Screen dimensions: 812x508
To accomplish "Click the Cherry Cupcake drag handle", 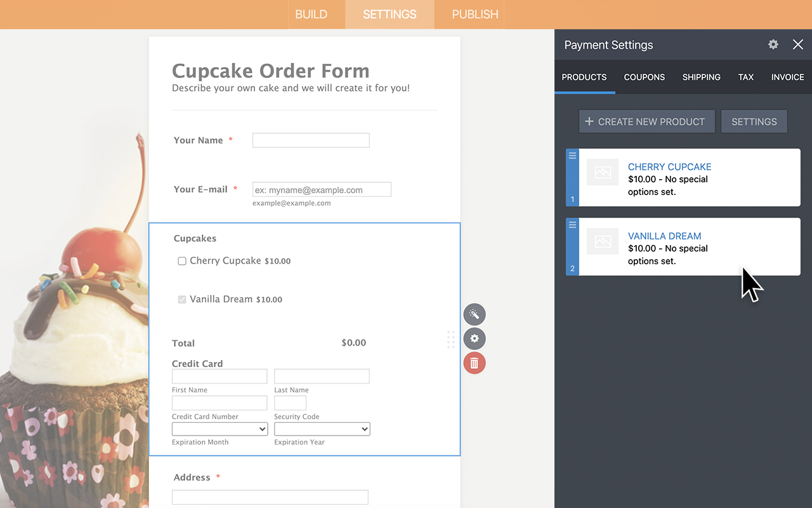I will pyautogui.click(x=572, y=155).
